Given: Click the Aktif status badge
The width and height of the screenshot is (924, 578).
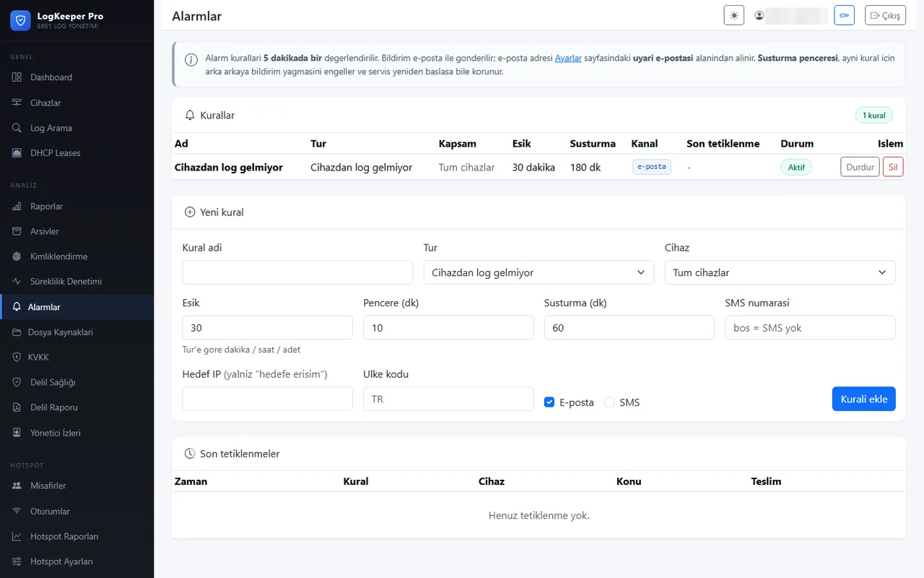Looking at the screenshot, I should tap(796, 167).
